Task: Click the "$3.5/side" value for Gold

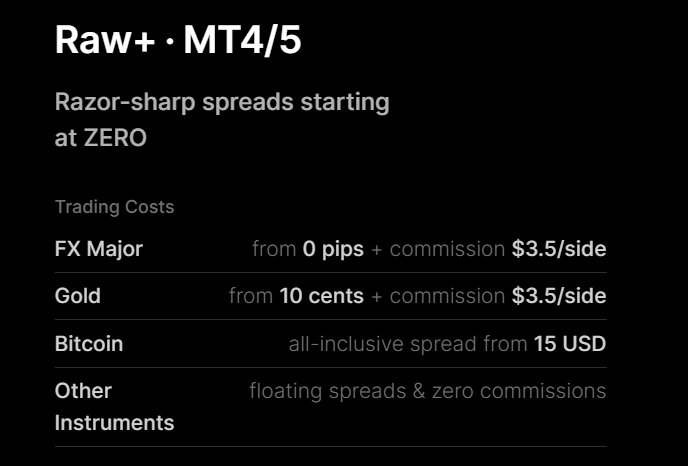Action: click(559, 296)
